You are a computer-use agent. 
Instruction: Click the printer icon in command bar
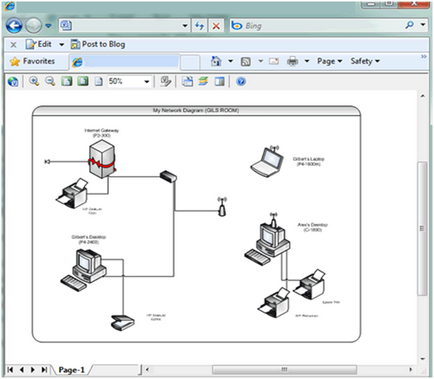click(x=293, y=61)
